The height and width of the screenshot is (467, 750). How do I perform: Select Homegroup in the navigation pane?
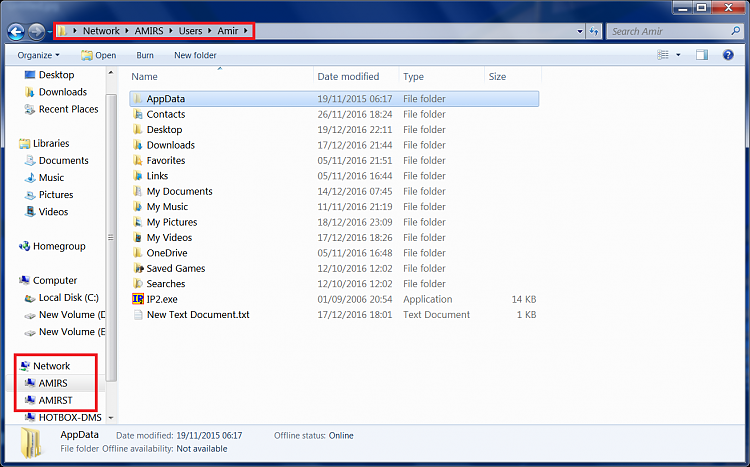pos(59,246)
